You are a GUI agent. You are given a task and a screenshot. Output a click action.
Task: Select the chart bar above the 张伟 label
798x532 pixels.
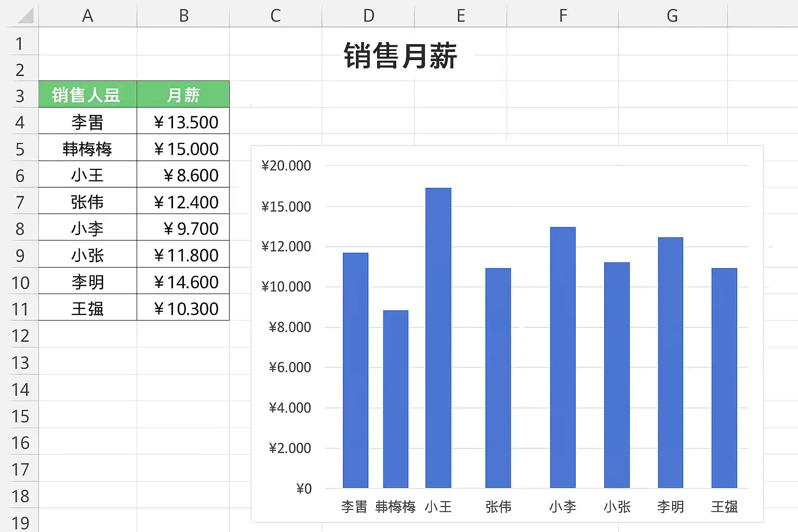click(x=498, y=378)
